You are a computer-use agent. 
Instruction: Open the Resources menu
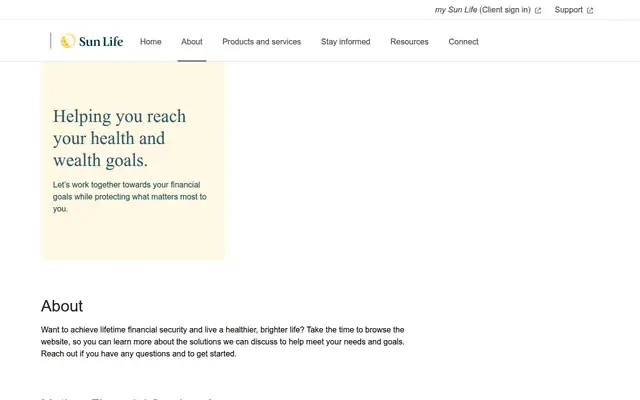[x=409, y=42]
